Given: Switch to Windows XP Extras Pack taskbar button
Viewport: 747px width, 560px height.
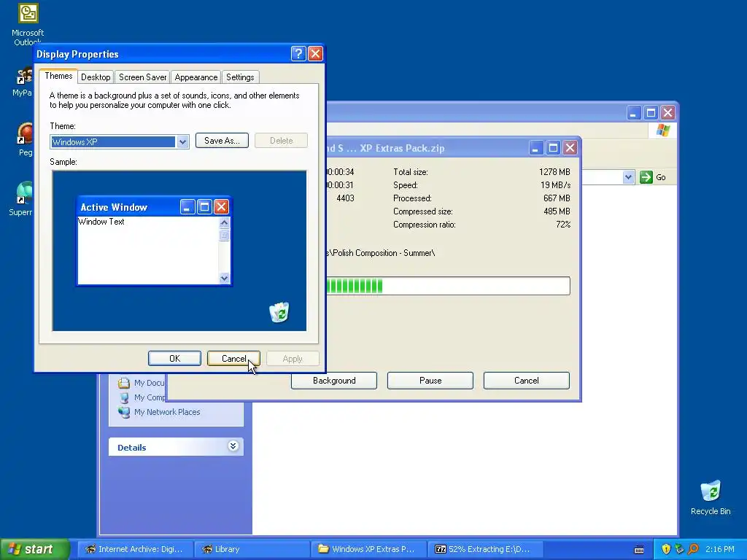Looking at the screenshot, I should (x=368, y=549).
